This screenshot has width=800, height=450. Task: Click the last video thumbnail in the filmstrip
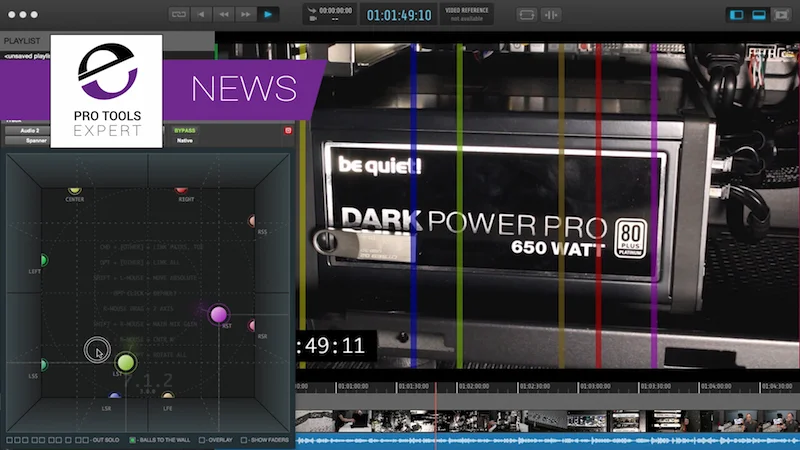(x=781, y=421)
